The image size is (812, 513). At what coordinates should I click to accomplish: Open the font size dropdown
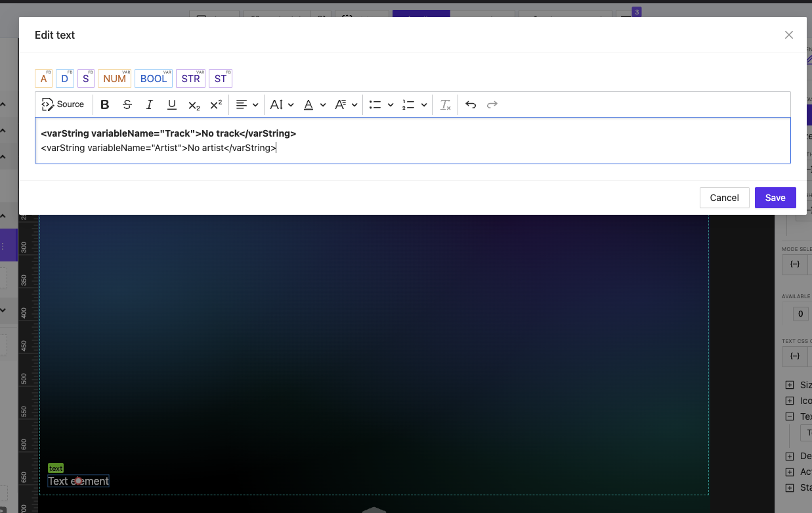pos(282,104)
